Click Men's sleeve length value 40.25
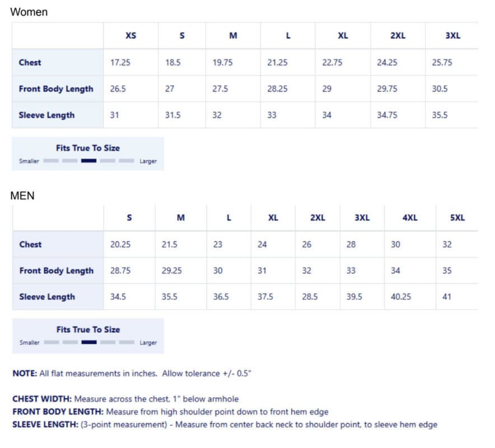 click(x=401, y=297)
